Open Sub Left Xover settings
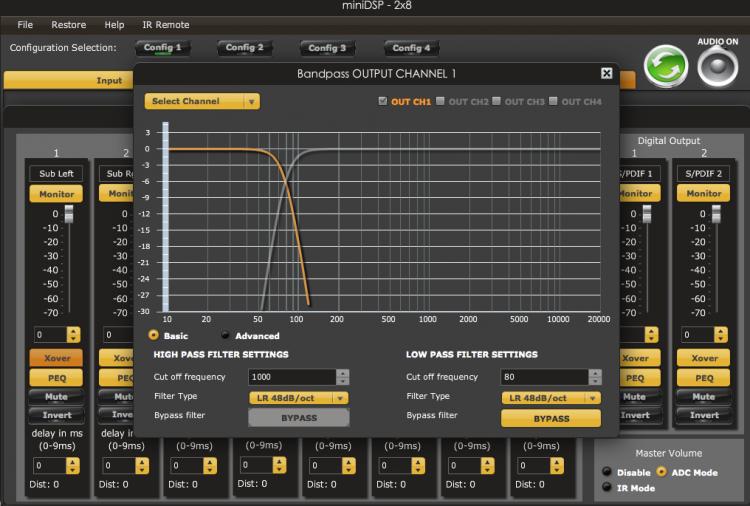Image resolution: width=750 pixels, height=506 pixels. tap(56, 358)
